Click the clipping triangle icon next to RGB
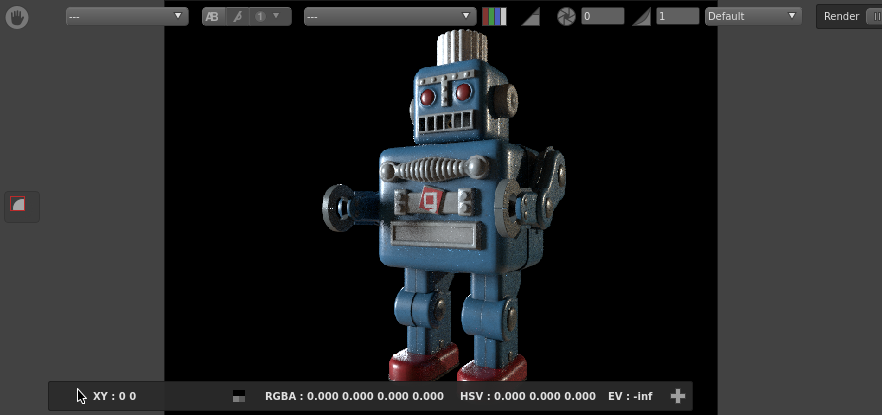 tap(531, 17)
